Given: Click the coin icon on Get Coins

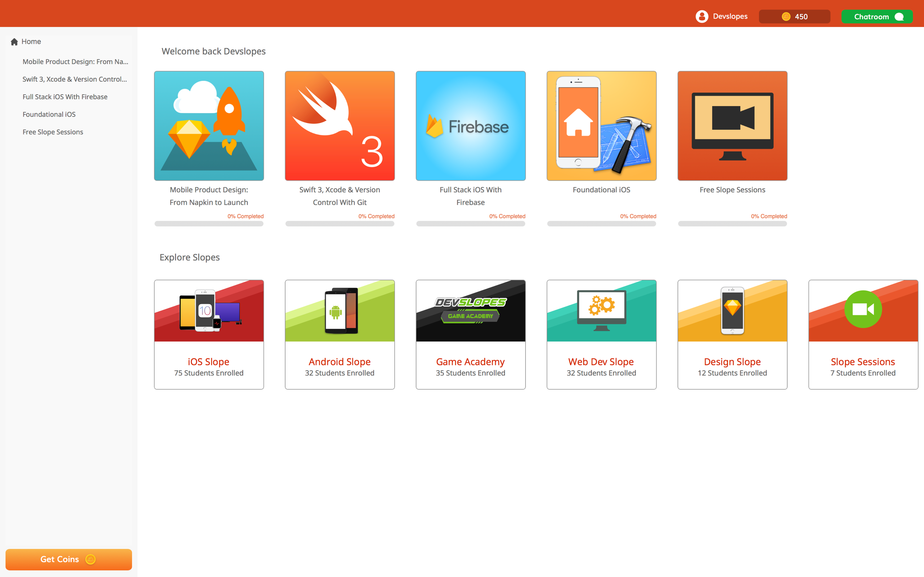Looking at the screenshot, I should pos(91,559).
